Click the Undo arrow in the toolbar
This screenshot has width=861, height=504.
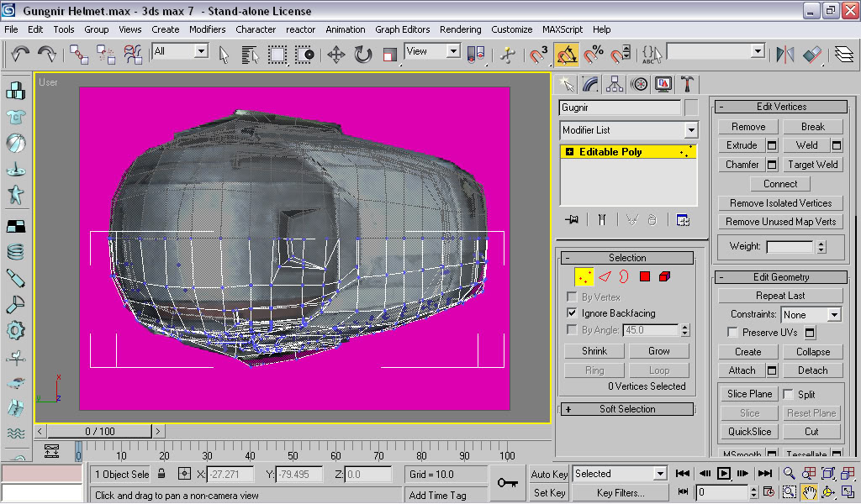[x=20, y=54]
